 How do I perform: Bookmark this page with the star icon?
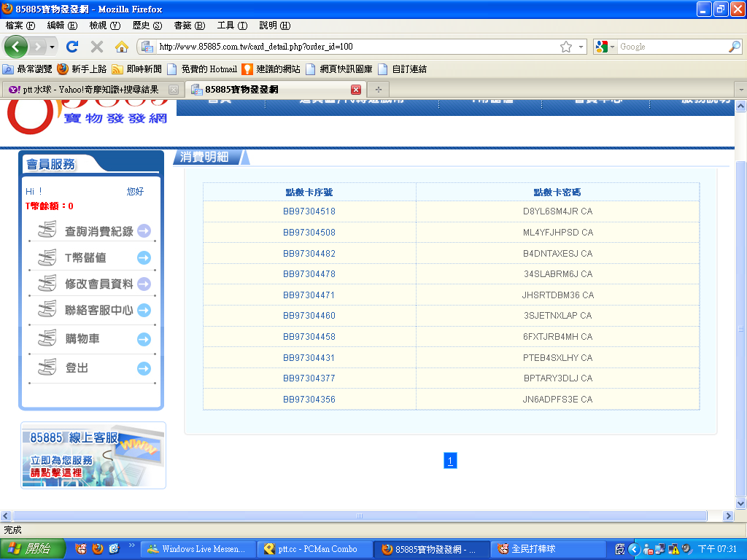click(566, 47)
